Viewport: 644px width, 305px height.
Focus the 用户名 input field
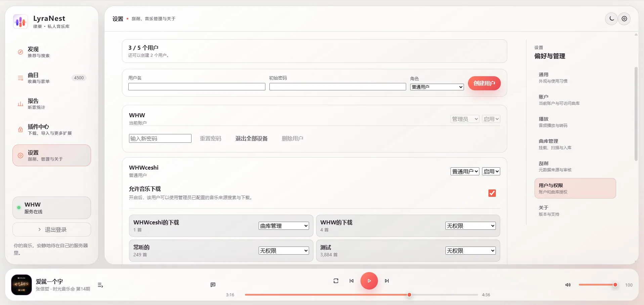pyautogui.click(x=197, y=87)
